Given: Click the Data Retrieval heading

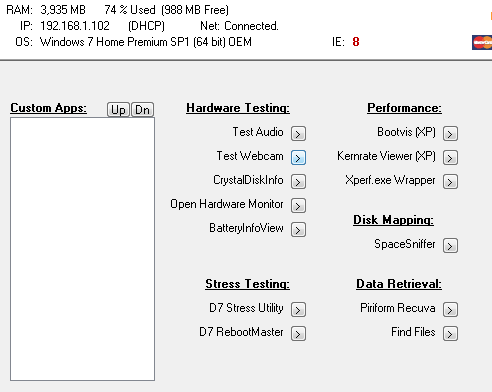Looking at the screenshot, I should tap(399, 284).
